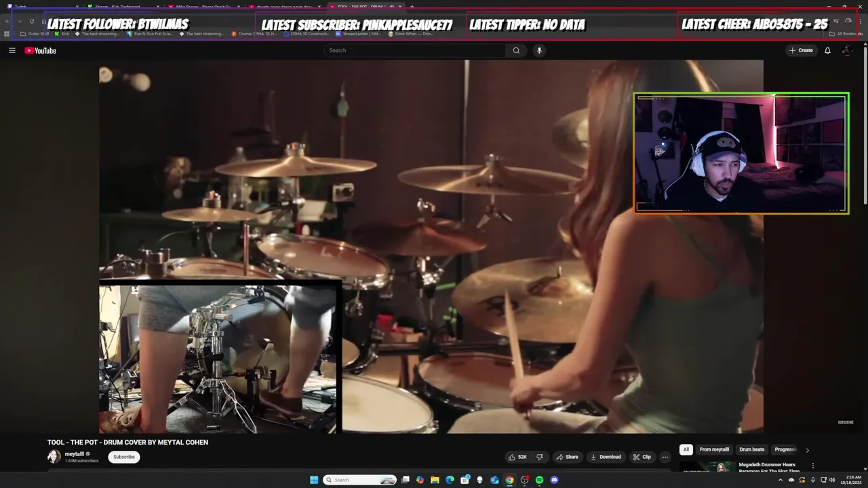The image size is (868, 488).
Task: Open OBS Studio on the taskbar
Action: point(524,480)
